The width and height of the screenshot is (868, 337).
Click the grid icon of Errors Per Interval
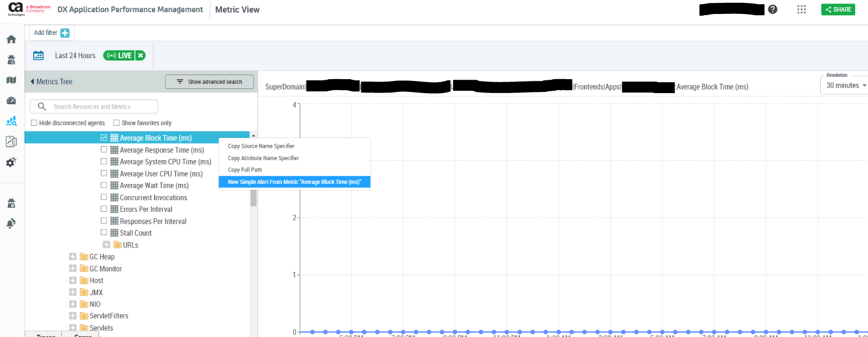coord(114,209)
